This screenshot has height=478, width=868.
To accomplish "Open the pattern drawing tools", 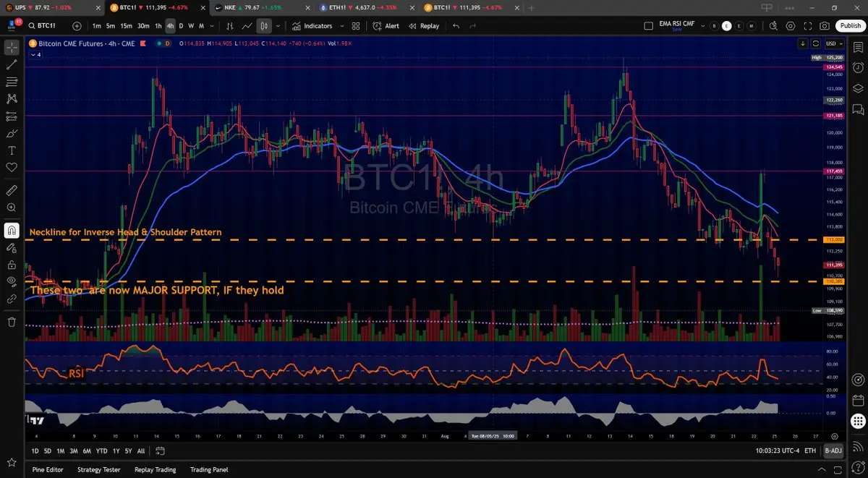I will (x=12, y=99).
